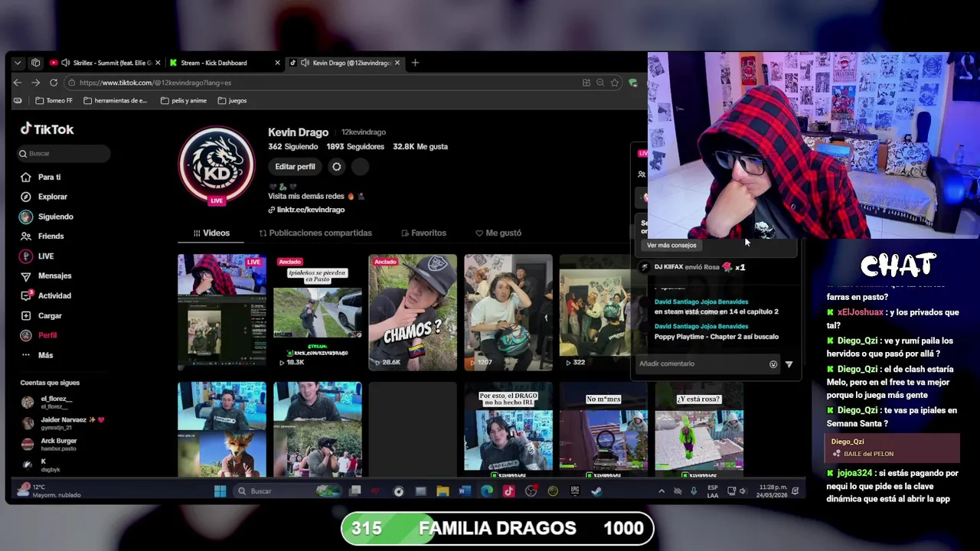This screenshot has width=980, height=551.
Task: Open Para ti home icon
Action: point(26,177)
